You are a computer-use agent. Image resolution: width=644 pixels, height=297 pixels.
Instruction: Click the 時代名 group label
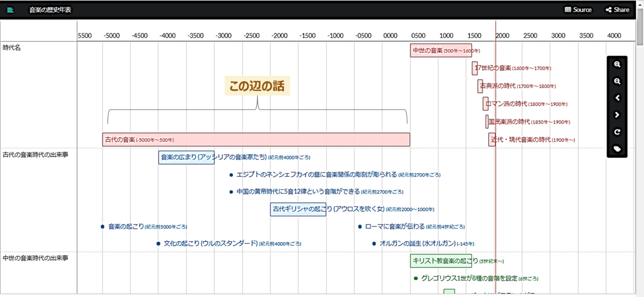pos(11,47)
